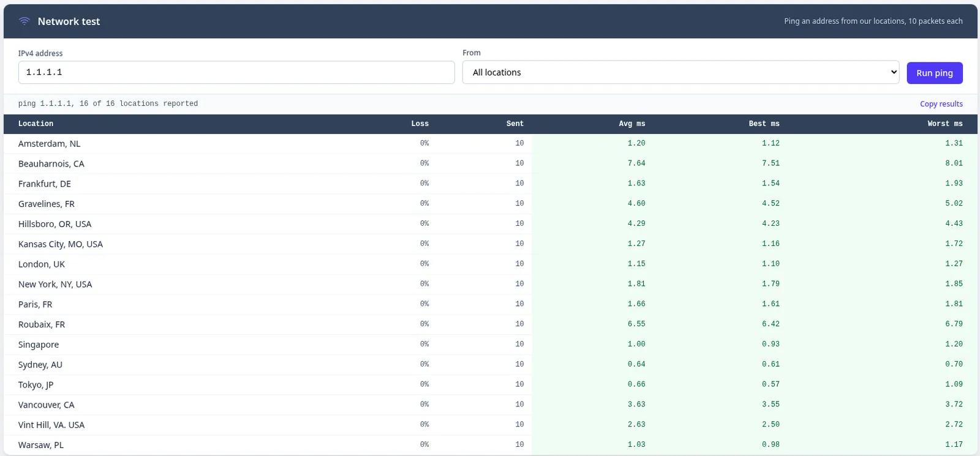Click the 1.17 worst value for Warsaw
Image resolution: width=980 pixels, height=456 pixels.
click(x=954, y=445)
